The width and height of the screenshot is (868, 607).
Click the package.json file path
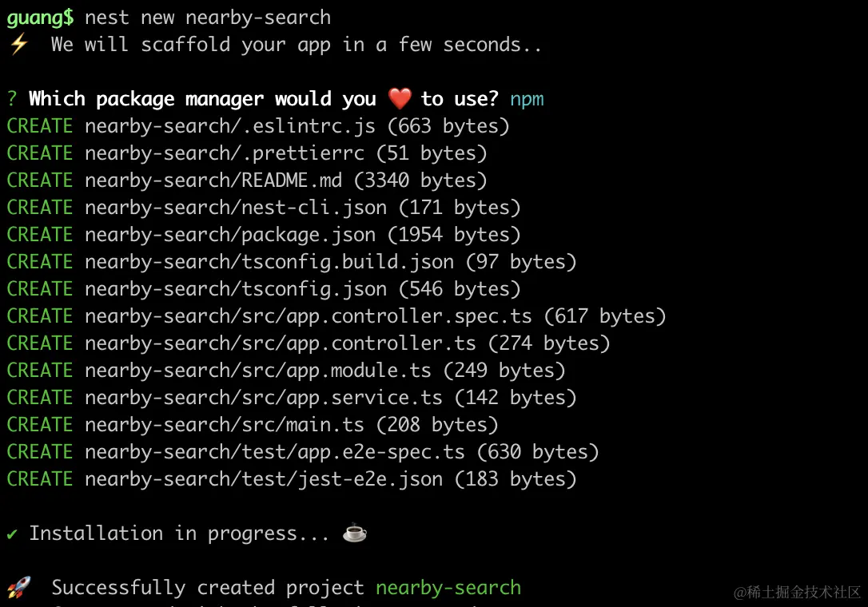click(x=229, y=235)
